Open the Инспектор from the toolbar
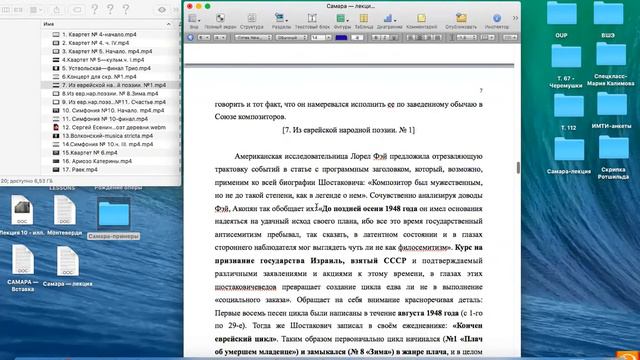The height and width of the screenshot is (360, 640). click(x=497, y=18)
